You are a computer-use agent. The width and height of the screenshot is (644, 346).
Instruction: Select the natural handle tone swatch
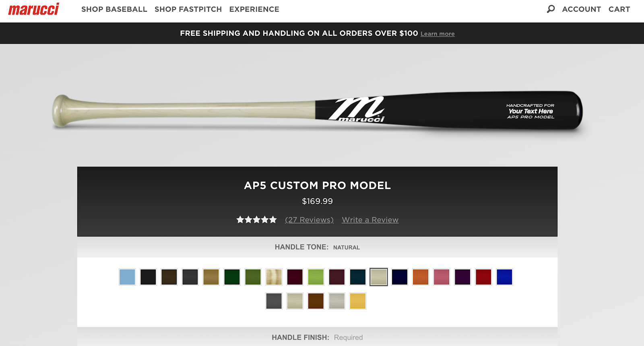[x=378, y=277]
